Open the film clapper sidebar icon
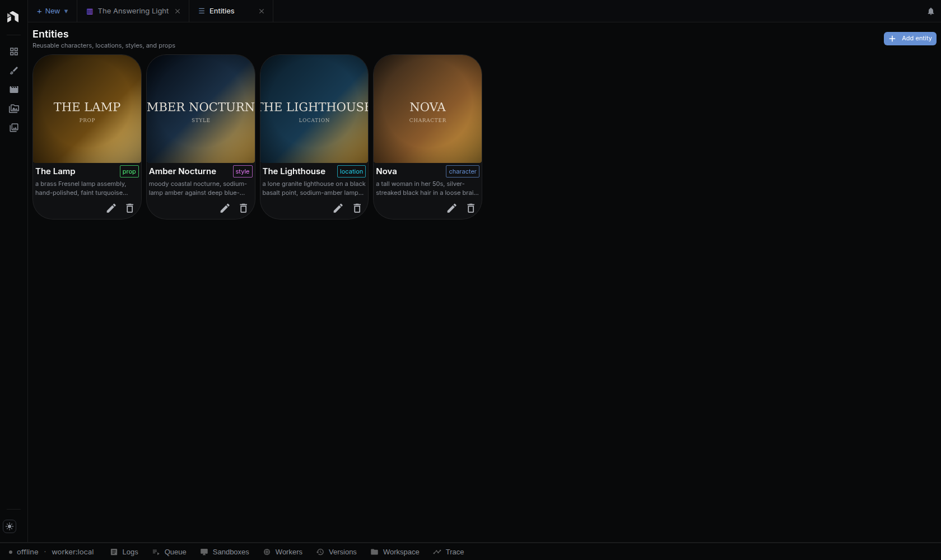Image resolution: width=941 pixels, height=560 pixels. (x=14, y=90)
